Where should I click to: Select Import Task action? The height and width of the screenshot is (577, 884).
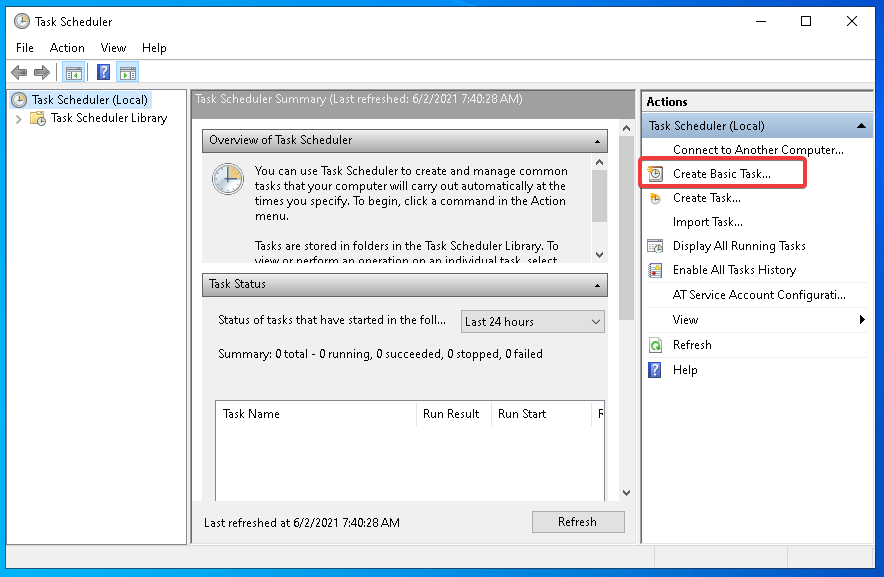click(x=708, y=222)
